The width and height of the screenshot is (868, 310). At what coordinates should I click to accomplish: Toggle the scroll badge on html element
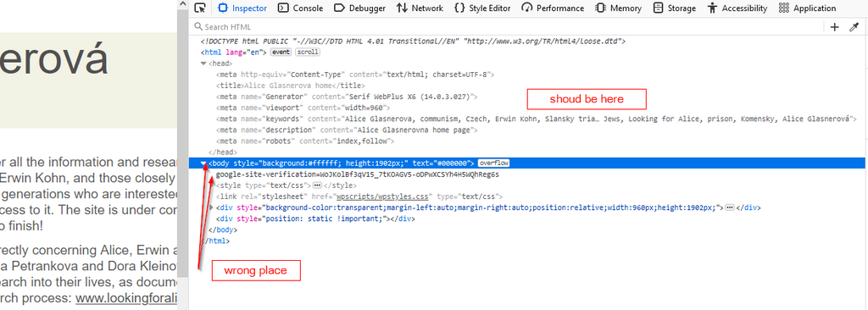pos(307,52)
